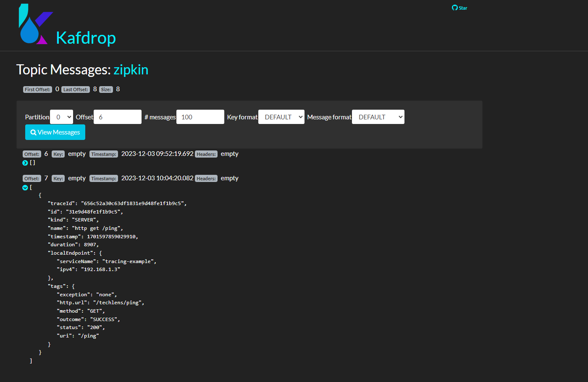Click the id value 31e9d48fe1f1b9c5
This screenshot has width=588, height=382.
pos(94,212)
